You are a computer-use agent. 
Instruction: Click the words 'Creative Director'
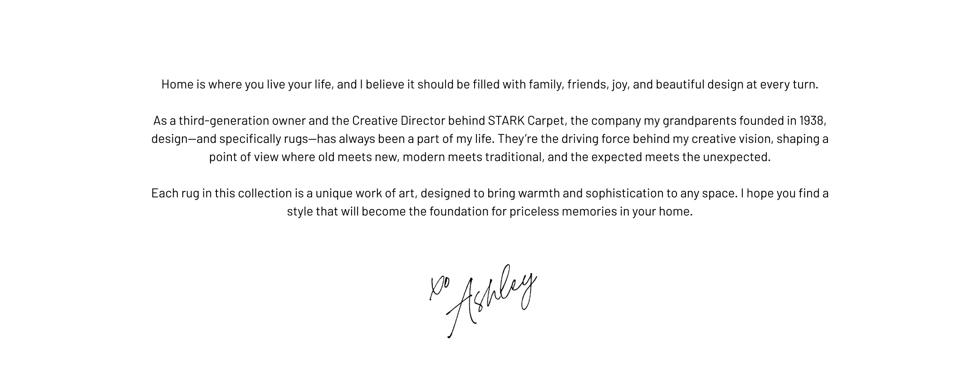coord(398,121)
